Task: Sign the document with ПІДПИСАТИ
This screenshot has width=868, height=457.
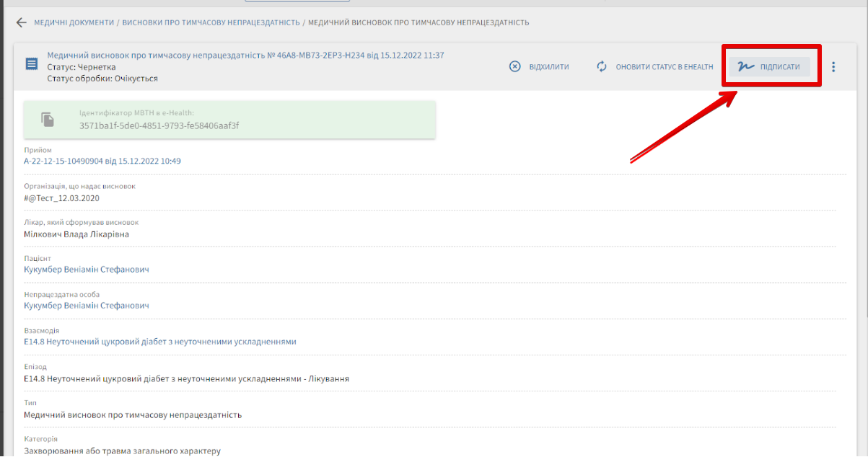Action: click(769, 67)
